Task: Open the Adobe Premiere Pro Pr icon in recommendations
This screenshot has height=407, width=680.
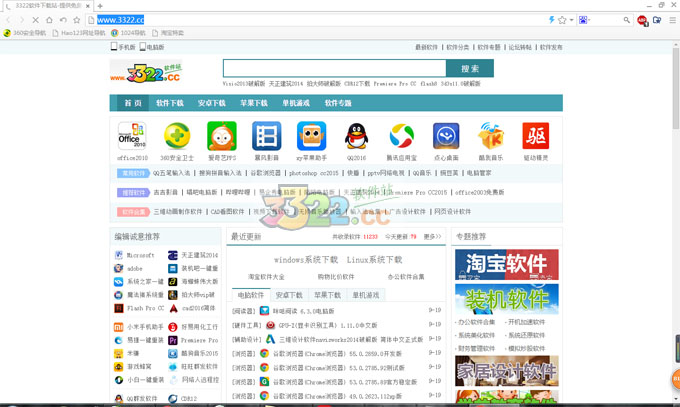Action: [173, 340]
